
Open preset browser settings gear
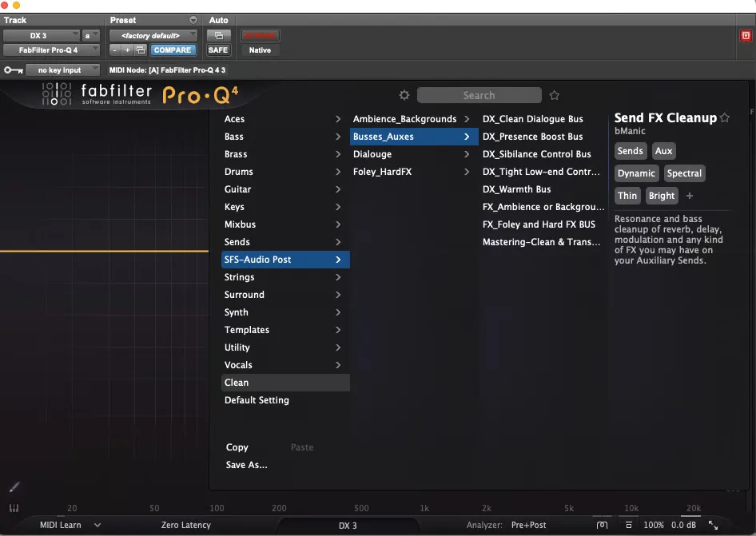404,95
